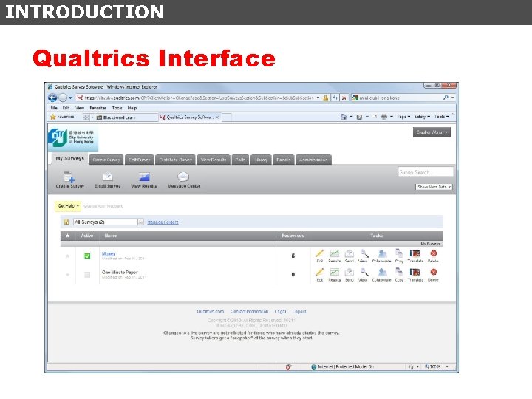
Task: Click the browser Forward arrow button
Action: [x=63, y=98]
